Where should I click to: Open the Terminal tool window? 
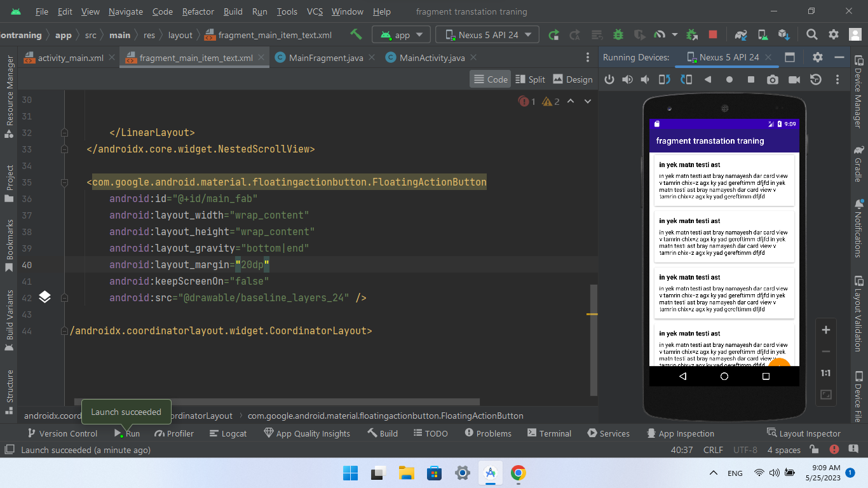(549, 433)
